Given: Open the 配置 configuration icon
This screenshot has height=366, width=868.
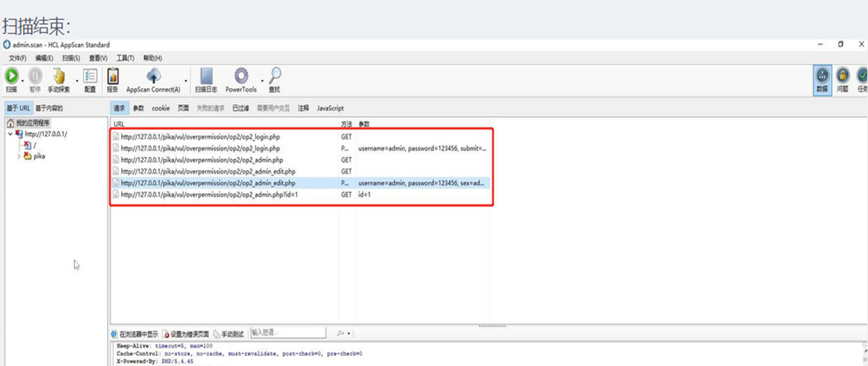Looking at the screenshot, I should click(x=90, y=80).
